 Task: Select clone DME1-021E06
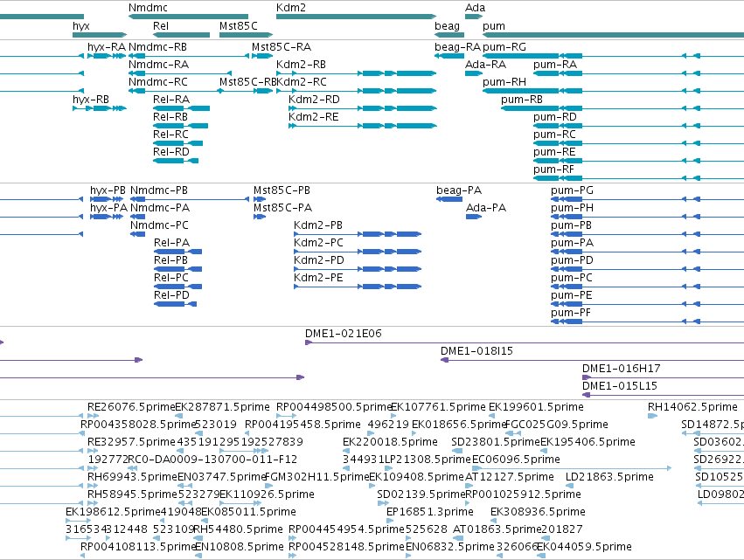point(343,334)
